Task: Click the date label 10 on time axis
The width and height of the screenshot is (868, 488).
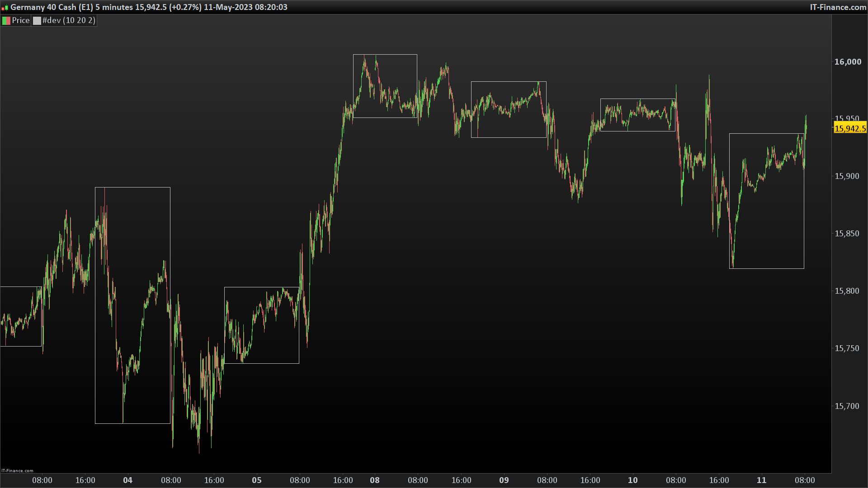Action: (x=633, y=480)
